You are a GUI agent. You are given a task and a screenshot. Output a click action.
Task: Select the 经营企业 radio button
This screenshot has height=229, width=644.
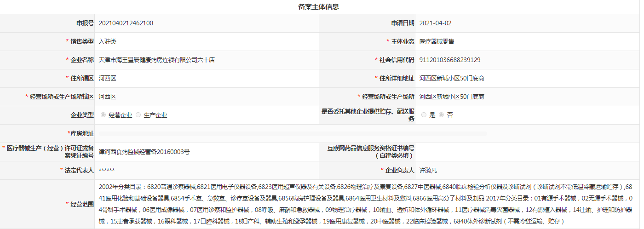pyautogui.click(x=103, y=115)
